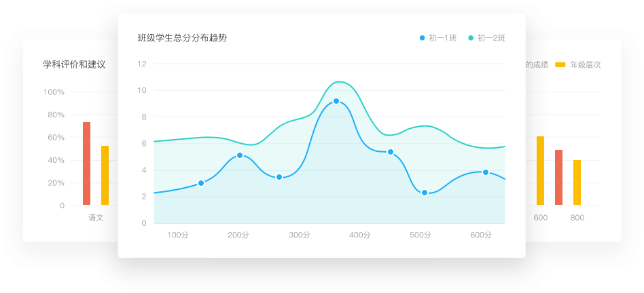
Task: Click the 400分 x-axis label
Action: pos(360,235)
